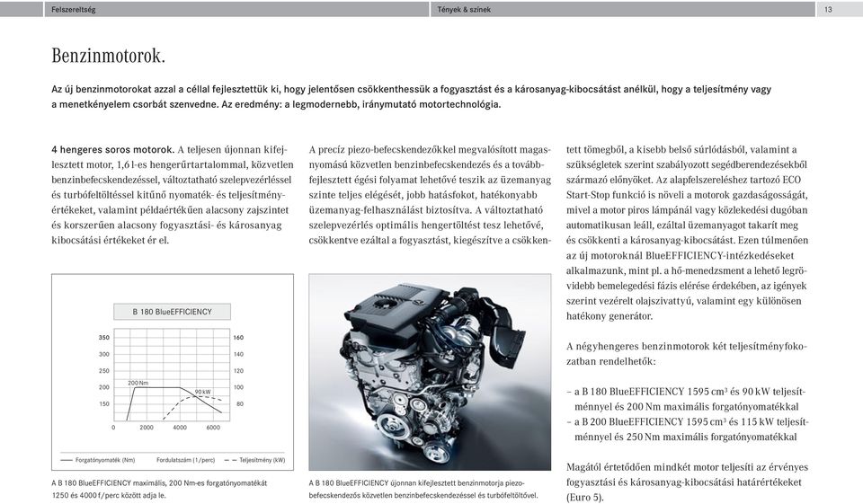Click the engine photo
The image size is (863, 504).
430,372
